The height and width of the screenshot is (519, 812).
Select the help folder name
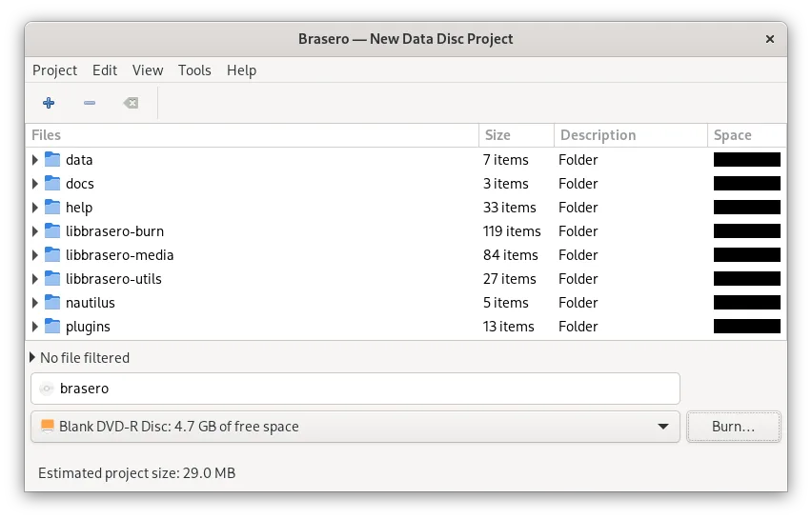click(79, 208)
